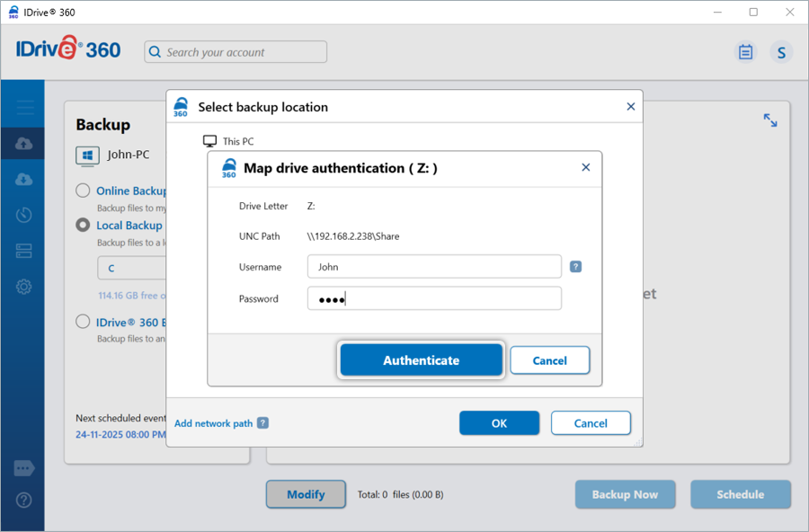Viewport: 809px width, 532px height.
Task: Open the Restore cloud-download sidebar icon
Action: click(x=23, y=179)
